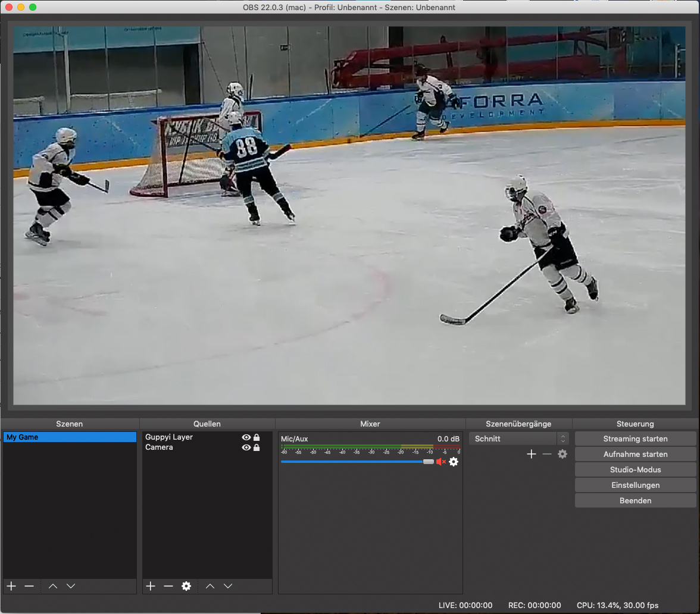Move the selected source up with the arrow icon
700x614 pixels.
click(x=210, y=586)
